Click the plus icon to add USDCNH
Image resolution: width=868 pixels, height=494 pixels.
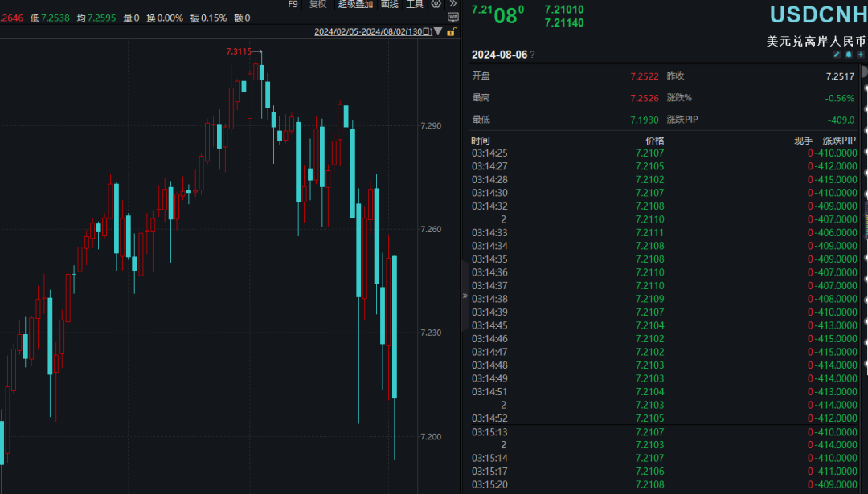coord(860,55)
